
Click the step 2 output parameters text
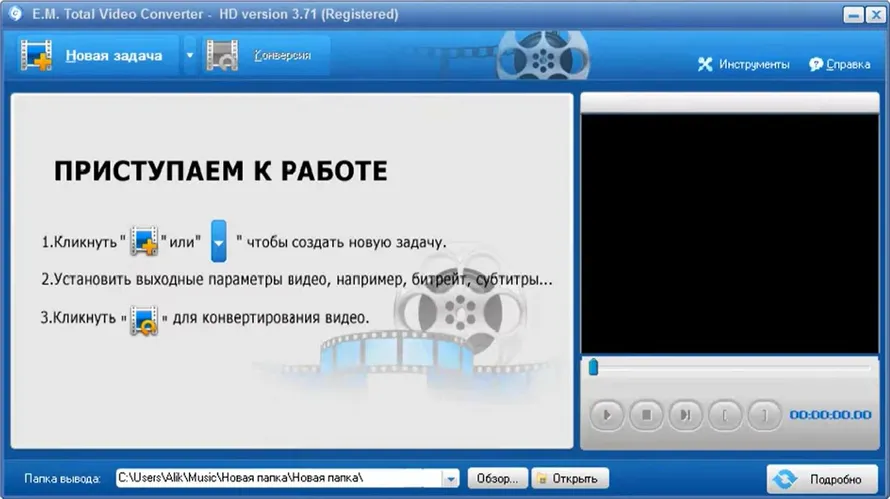pos(296,279)
